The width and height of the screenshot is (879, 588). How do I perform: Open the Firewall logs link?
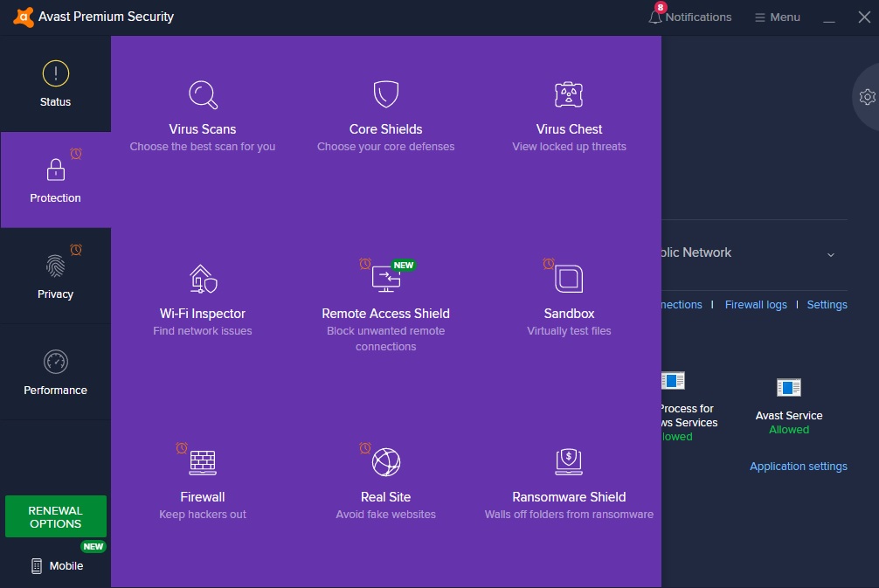(756, 305)
